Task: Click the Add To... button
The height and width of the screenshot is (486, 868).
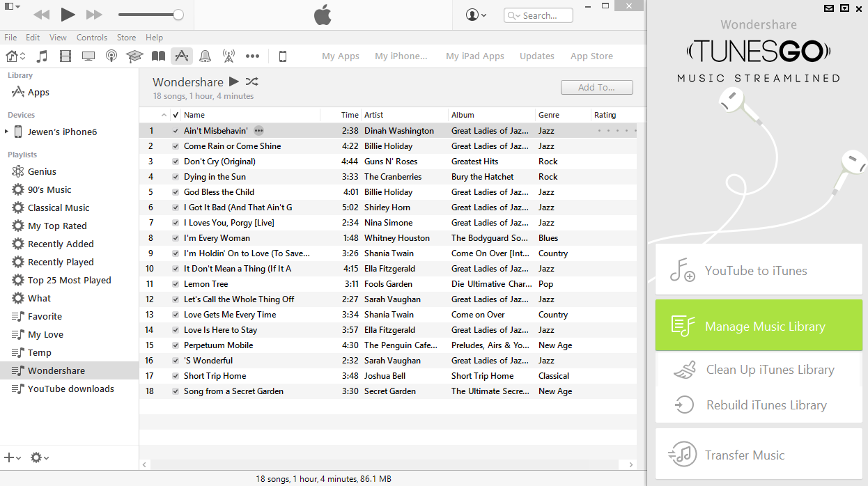Action: click(x=597, y=87)
